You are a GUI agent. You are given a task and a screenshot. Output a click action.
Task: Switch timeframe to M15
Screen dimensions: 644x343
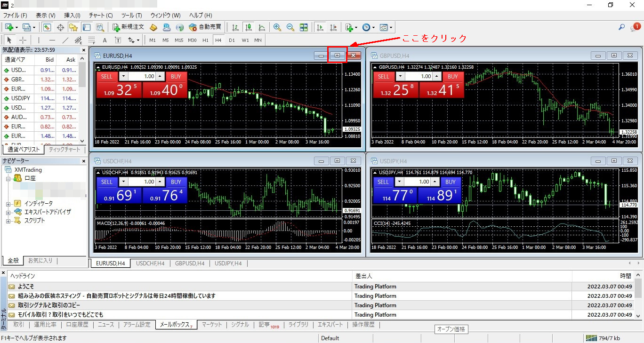pyautogui.click(x=179, y=40)
